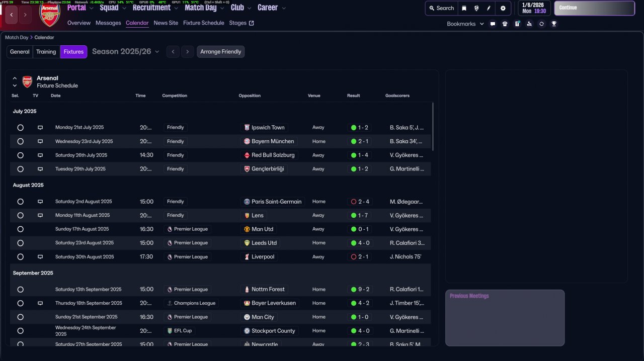Image resolution: width=644 pixels, height=361 pixels.
Task: Click Lens opposition name
Action: (257, 216)
